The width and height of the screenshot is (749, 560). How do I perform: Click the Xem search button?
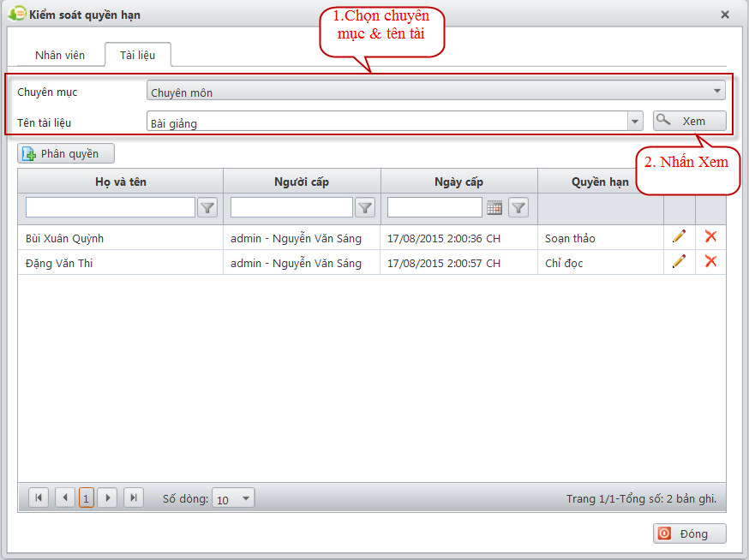[690, 121]
